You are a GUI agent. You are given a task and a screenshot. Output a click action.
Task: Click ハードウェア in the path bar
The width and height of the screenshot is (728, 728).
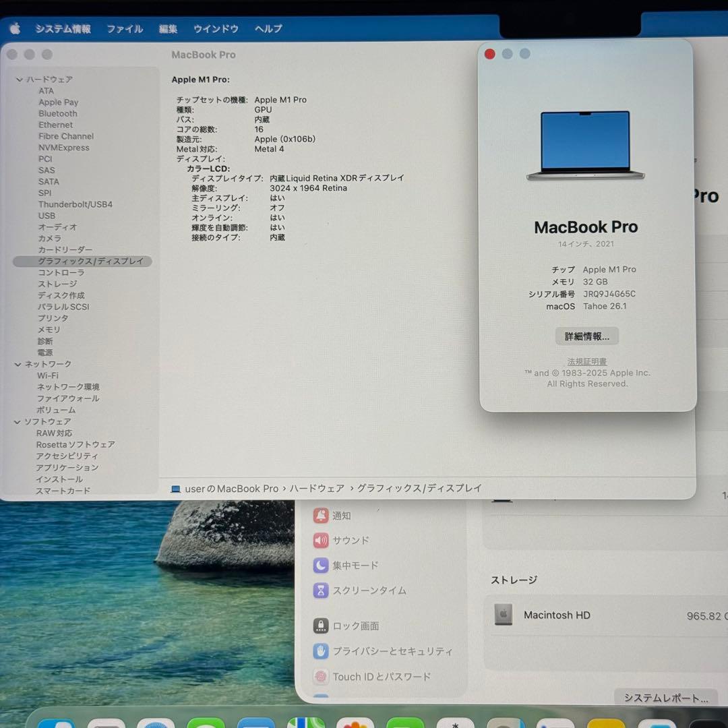click(317, 489)
